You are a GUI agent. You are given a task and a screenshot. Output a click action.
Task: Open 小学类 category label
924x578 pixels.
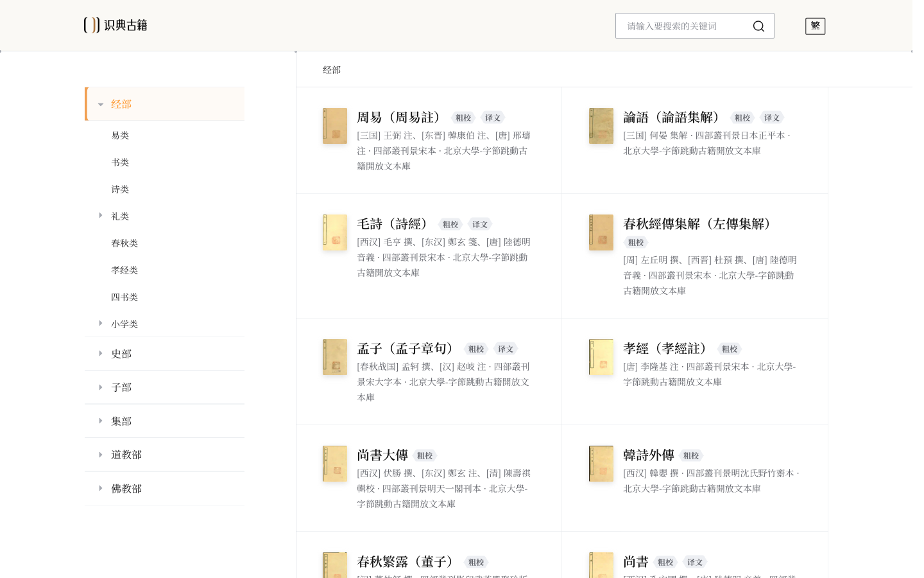tap(124, 324)
